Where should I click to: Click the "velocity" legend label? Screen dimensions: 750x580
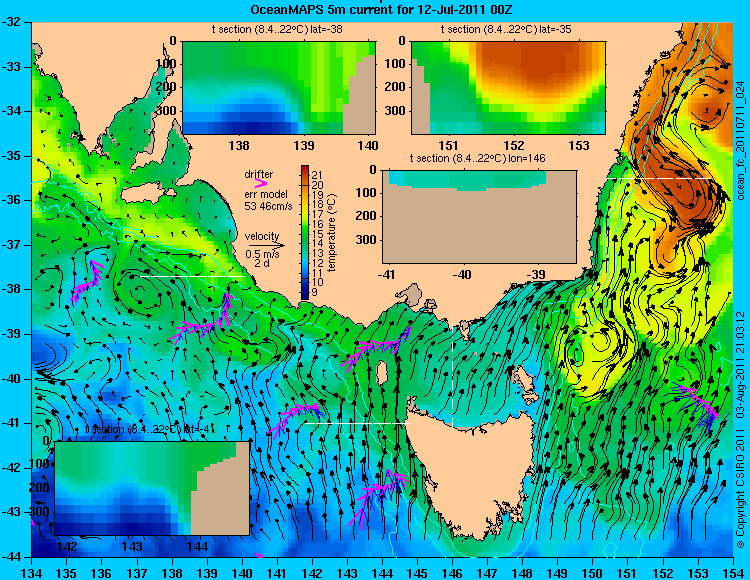coord(262,236)
